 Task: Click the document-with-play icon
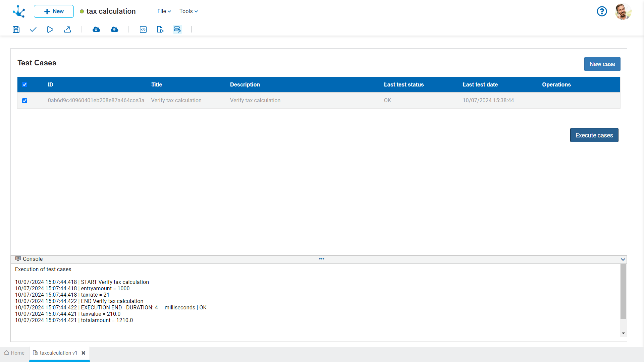[160, 29]
